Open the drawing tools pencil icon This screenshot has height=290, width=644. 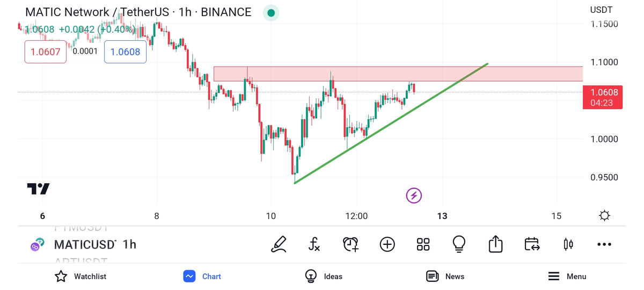click(279, 244)
